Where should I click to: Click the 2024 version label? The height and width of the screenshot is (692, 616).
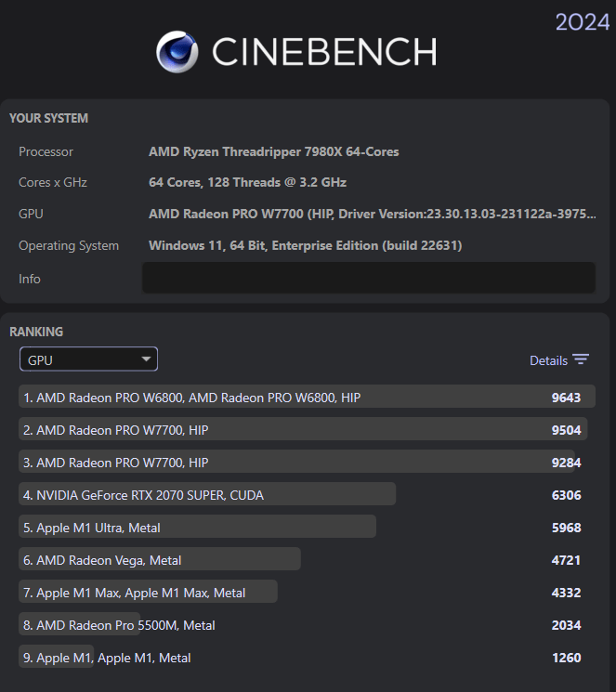[x=582, y=21]
